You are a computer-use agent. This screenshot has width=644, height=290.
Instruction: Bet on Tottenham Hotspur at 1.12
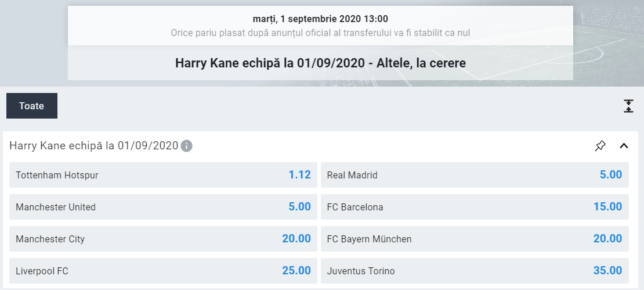pos(163,175)
